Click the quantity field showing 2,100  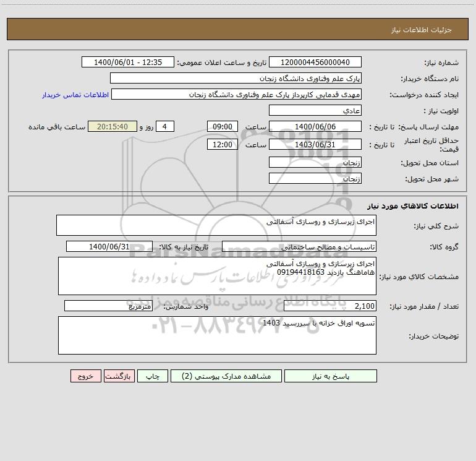(x=330, y=306)
